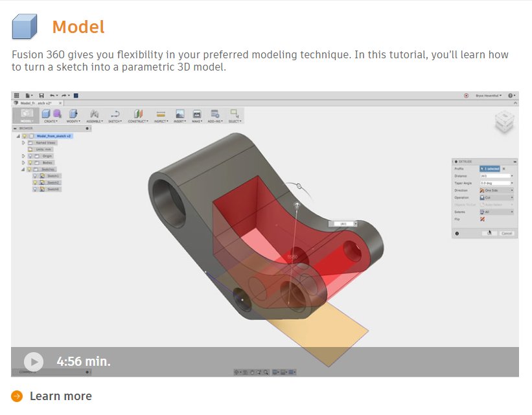The height and width of the screenshot is (415, 532).
Task: Click the Select tool icon
Action: tap(235, 113)
